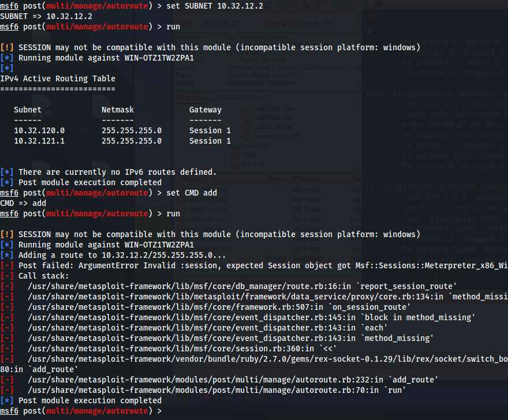The height and width of the screenshot is (420, 508).
Task: Click the radF348B.tmp folder icon
Action: pyautogui.click(x=246, y=118)
